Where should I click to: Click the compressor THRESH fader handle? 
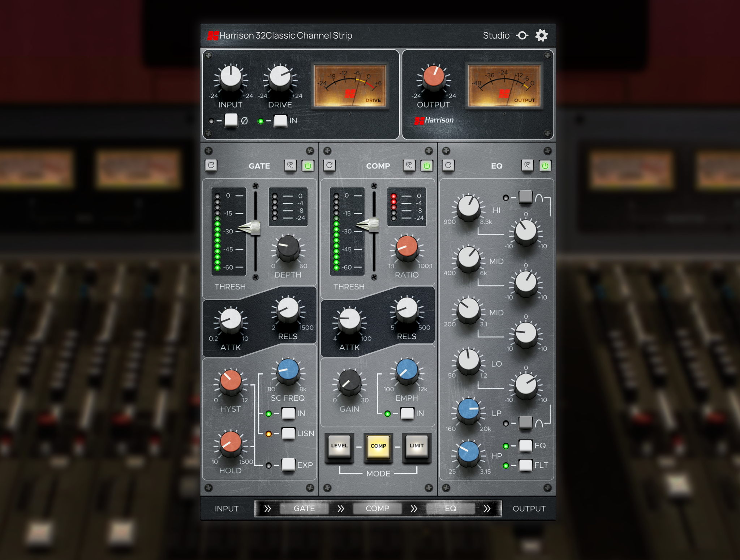coord(369,225)
